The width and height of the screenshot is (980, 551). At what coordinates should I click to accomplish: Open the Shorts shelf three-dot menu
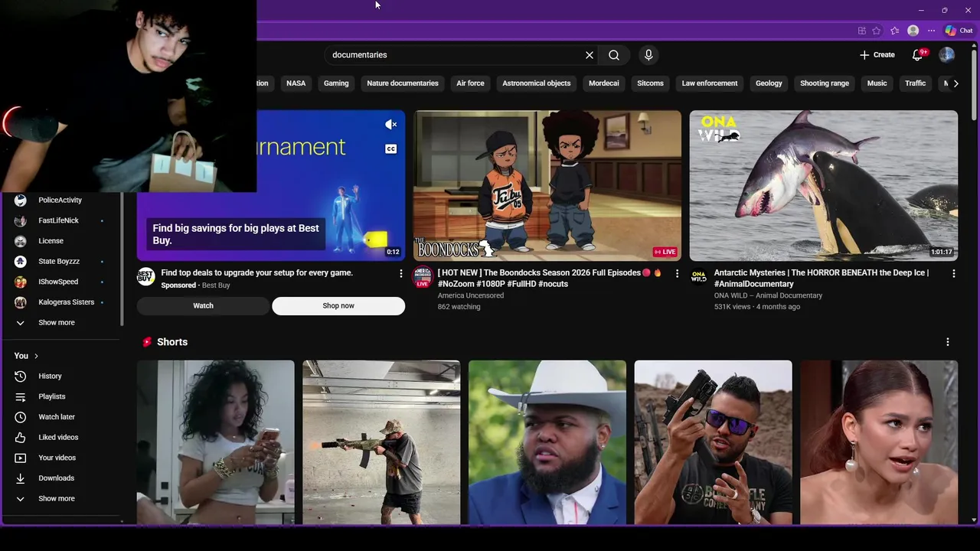[947, 342]
